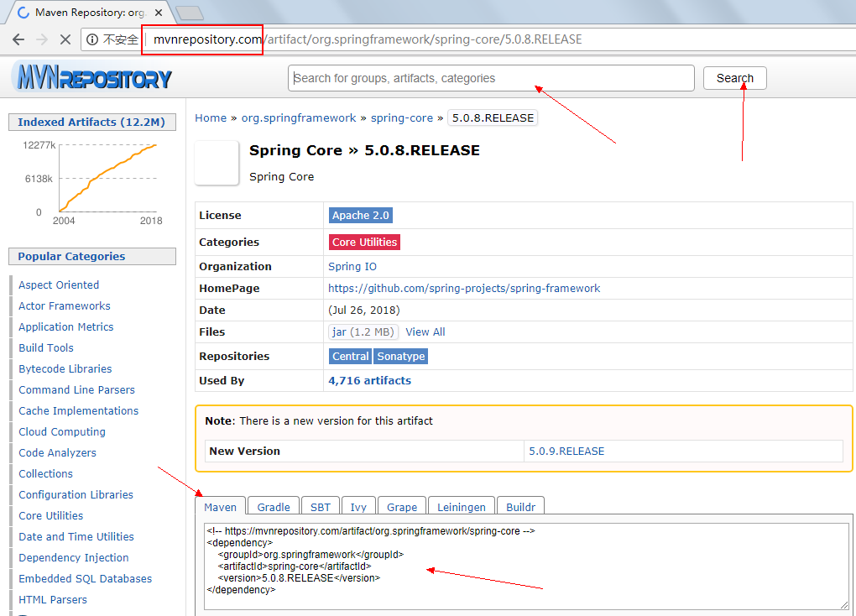Open the Actor Frameworks category
This screenshot has height=616, width=856.
coord(65,305)
